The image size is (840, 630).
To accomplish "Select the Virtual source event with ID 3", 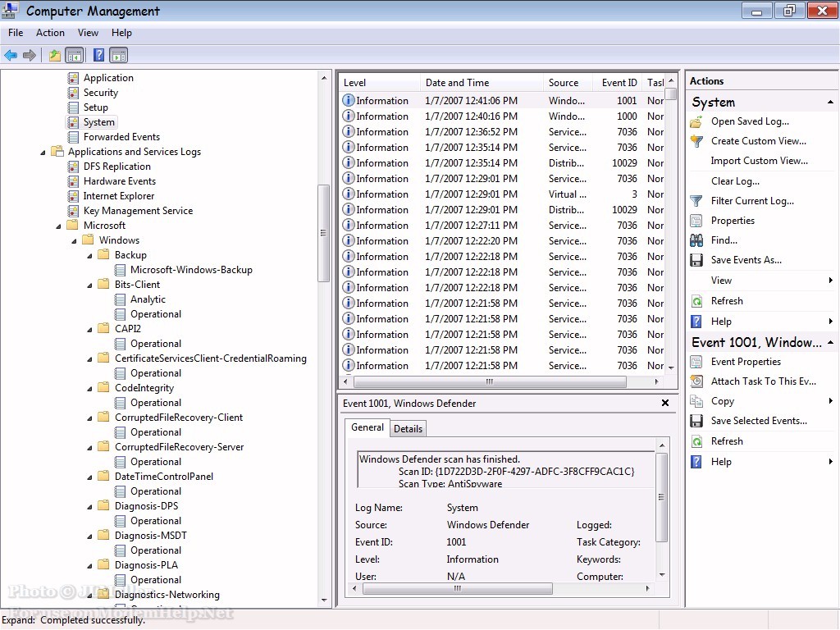I will point(504,194).
